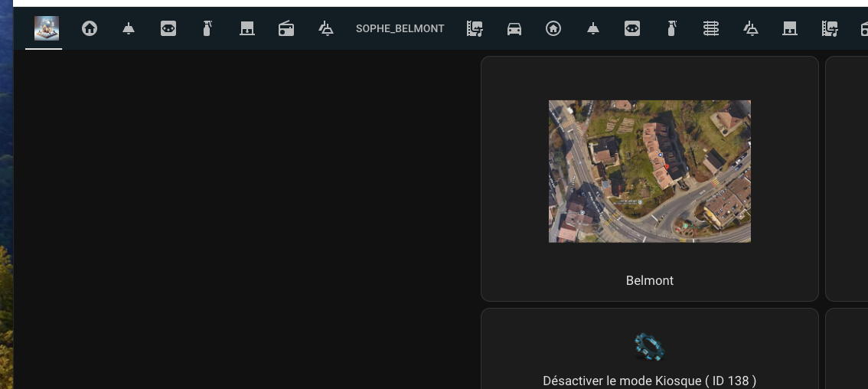The height and width of the screenshot is (389, 868).
Task: Open spray bottle tab left of SOPHE_BELMONT
Action: click(207, 28)
